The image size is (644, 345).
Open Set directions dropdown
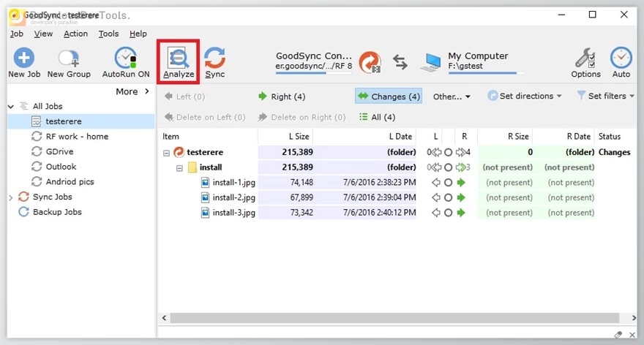coord(525,96)
